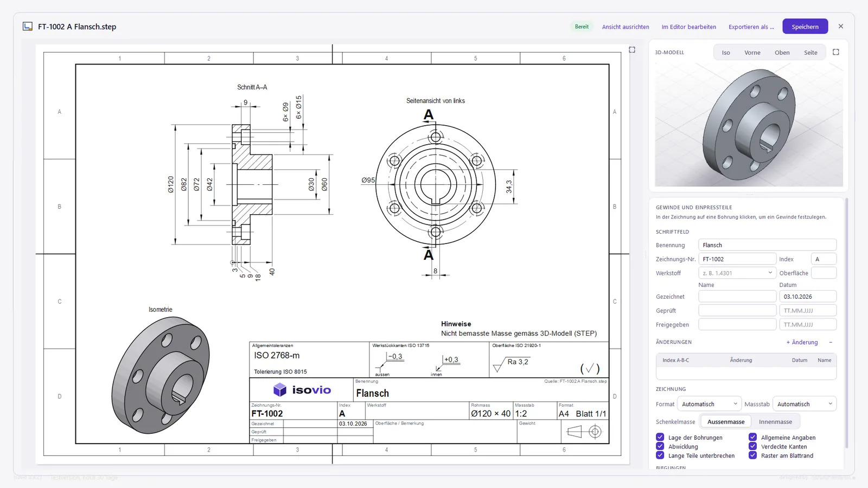Image resolution: width=868 pixels, height=488 pixels.
Task: Open the Werkstoff material dropdown
Action: [x=737, y=273]
